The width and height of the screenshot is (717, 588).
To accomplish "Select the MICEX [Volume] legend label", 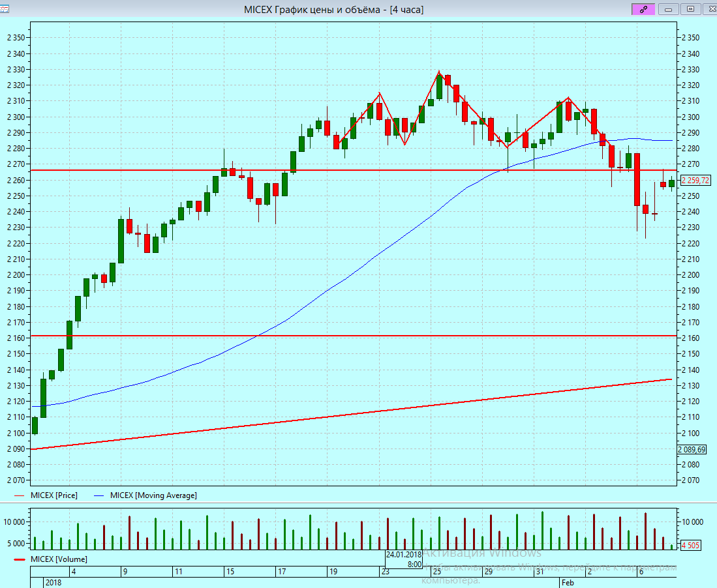I will [x=59, y=559].
